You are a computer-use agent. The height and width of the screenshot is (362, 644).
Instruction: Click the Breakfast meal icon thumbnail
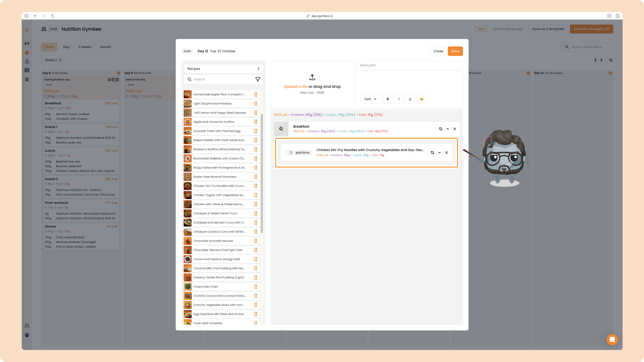[281, 129]
